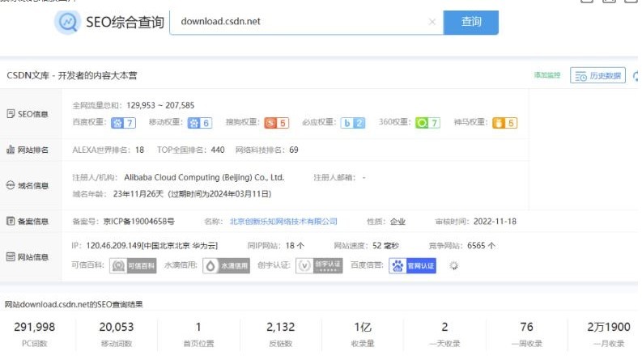Click 反链数 value 2,132
This screenshot has width=642, height=364.
click(280, 327)
